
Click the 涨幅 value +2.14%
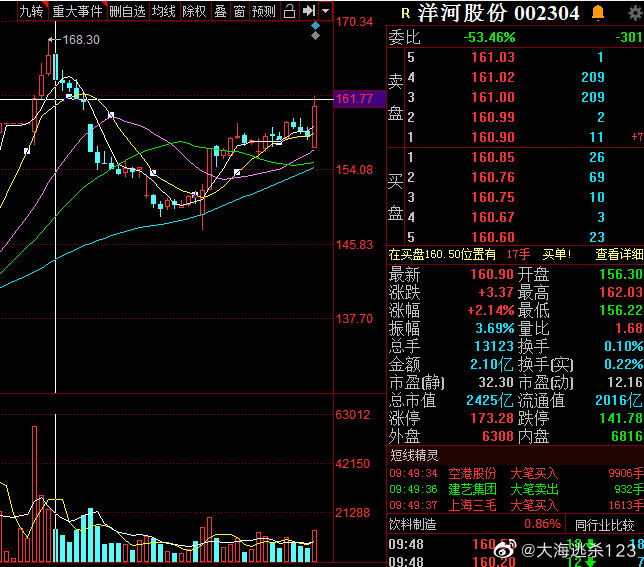click(x=491, y=310)
